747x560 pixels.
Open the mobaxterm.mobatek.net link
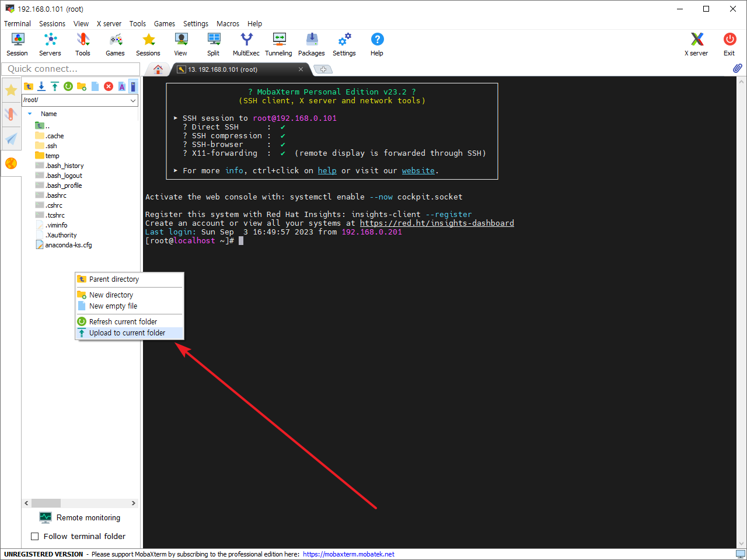pyautogui.click(x=348, y=554)
